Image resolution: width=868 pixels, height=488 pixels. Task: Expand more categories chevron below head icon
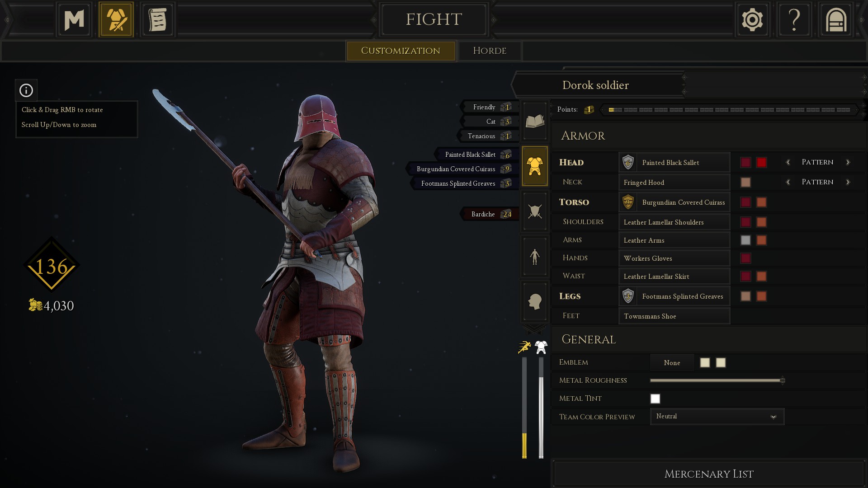[x=534, y=328]
